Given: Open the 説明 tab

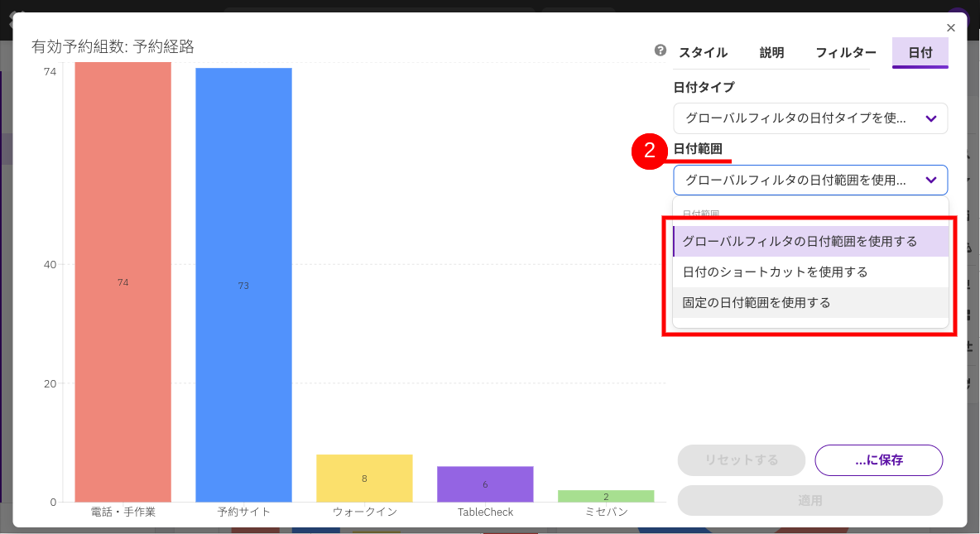Looking at the screenshot, I should pyautogui.click(x=771, y=53).
